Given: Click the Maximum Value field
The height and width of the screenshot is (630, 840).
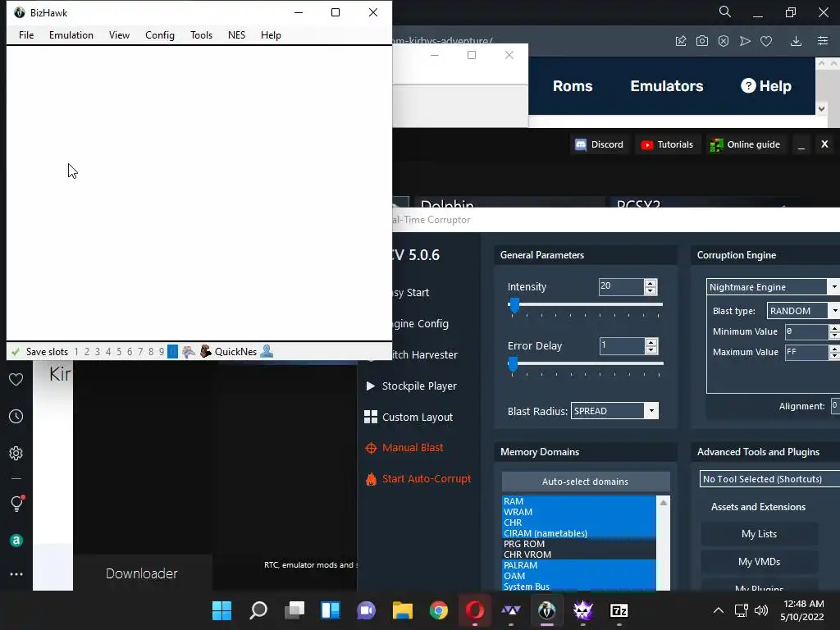Looking at the screenshot, I should coord(807,353).
